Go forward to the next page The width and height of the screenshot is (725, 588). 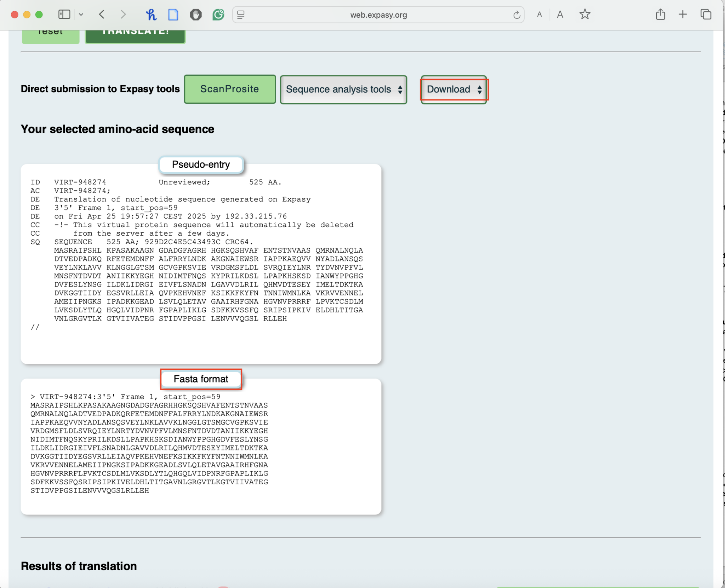[123, 15]
